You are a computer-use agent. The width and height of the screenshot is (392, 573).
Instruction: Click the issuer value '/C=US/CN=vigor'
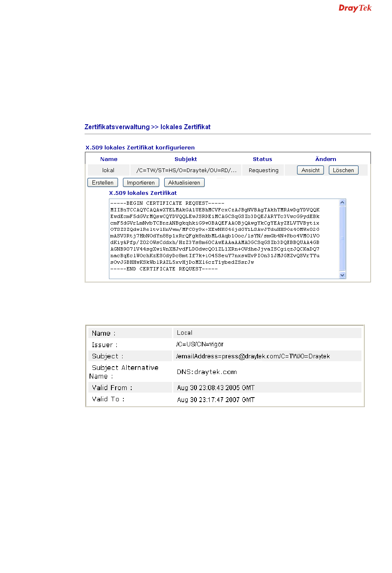point(200,344)
